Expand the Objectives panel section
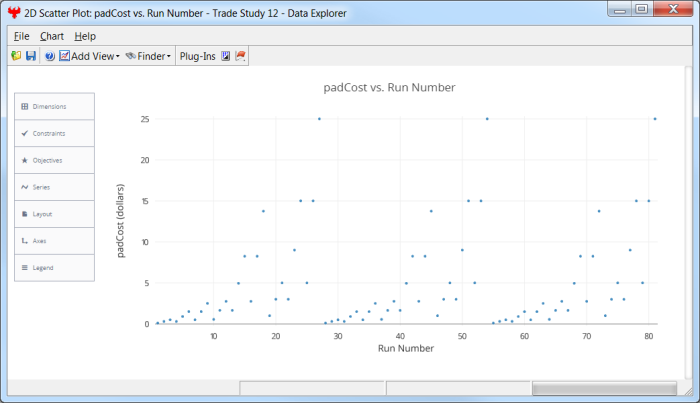 55,160
